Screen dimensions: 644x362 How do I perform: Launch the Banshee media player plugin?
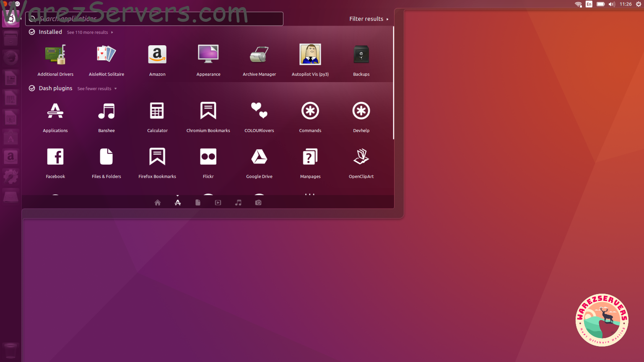(106, 116)
